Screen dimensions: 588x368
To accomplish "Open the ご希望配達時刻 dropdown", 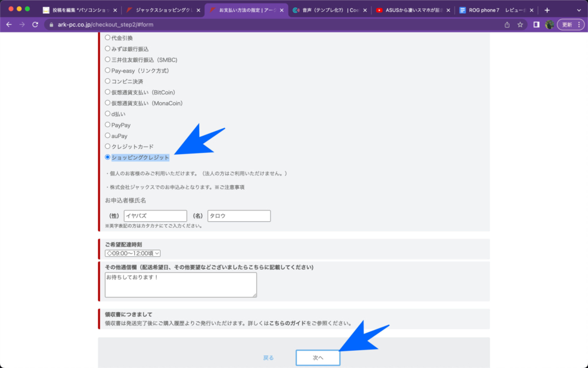I will 133,253.
